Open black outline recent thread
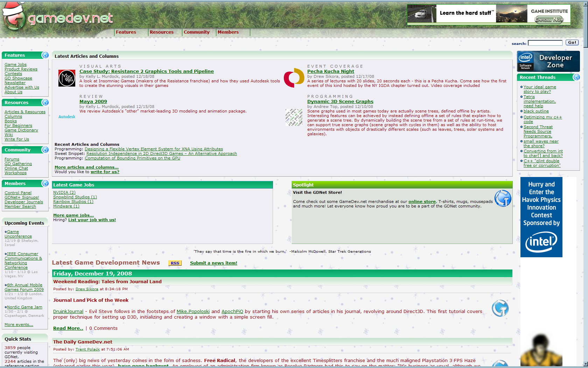The height and width of the screenshot is (368, 588). point(536,111)
